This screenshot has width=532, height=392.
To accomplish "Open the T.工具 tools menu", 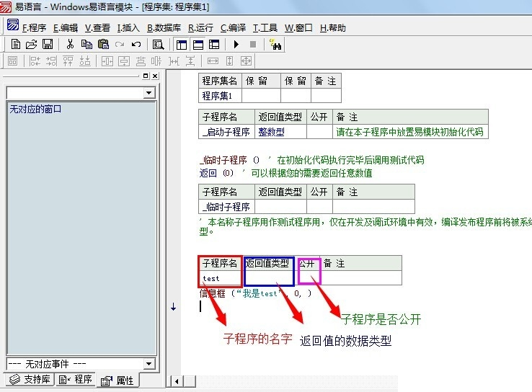I will pos(265,28).
